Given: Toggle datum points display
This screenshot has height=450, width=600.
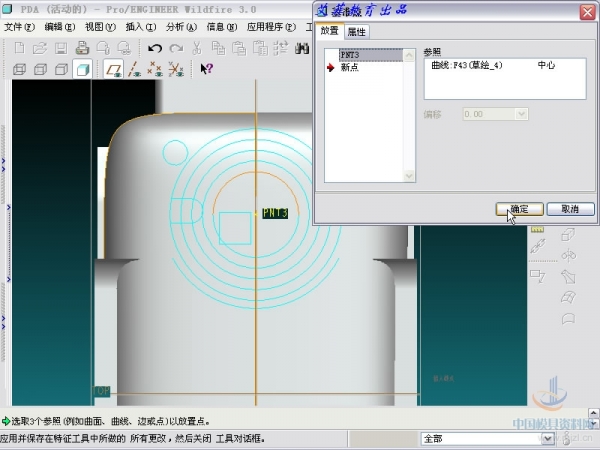Looking at the screenshot, I should tap(155, 69).
